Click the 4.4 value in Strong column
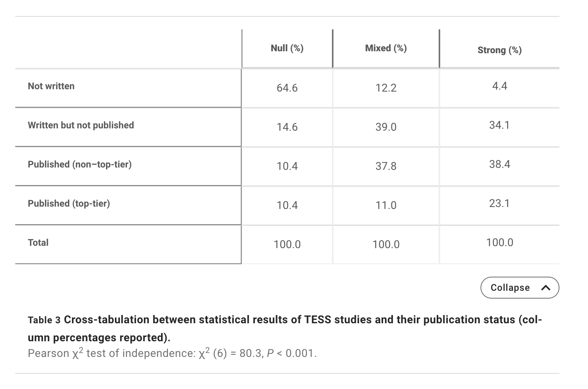588x389 pixels. (x=499, y=86)
